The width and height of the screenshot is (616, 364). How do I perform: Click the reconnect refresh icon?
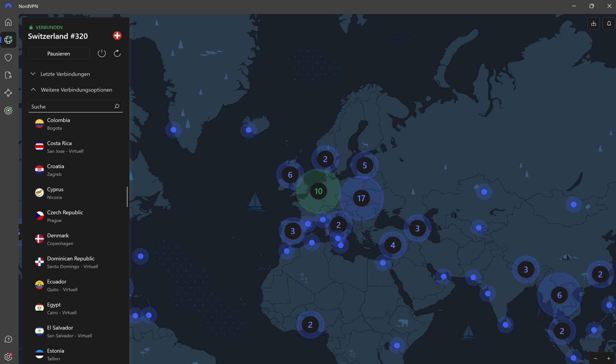tap(117, 53)
